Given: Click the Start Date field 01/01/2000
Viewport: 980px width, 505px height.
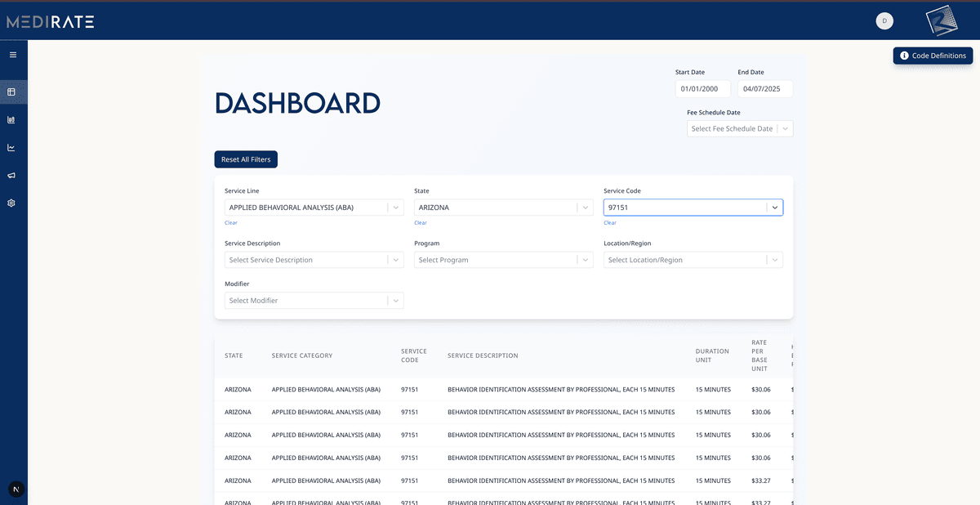Looking at the screenshot, I should (703, 89).
